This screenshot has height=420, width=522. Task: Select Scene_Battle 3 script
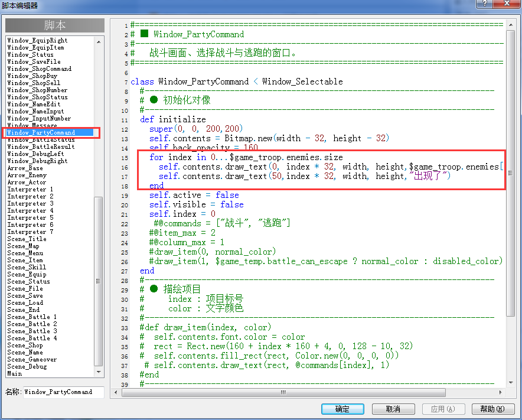tap(32, 331)
